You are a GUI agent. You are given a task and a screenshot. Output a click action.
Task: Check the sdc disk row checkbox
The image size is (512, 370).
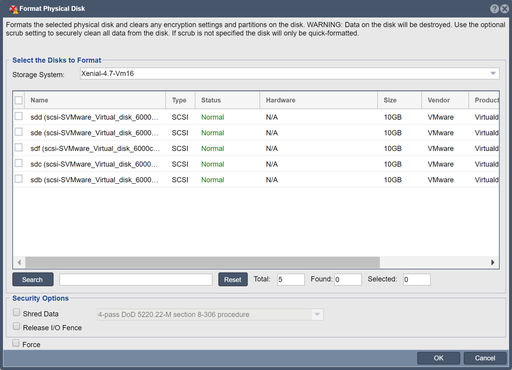coord(19,163)
